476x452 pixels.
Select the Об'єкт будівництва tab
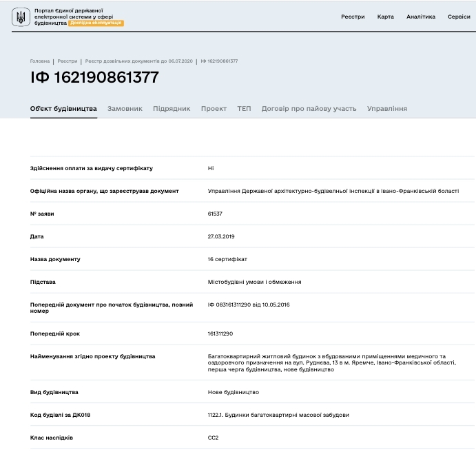(63, 109)
